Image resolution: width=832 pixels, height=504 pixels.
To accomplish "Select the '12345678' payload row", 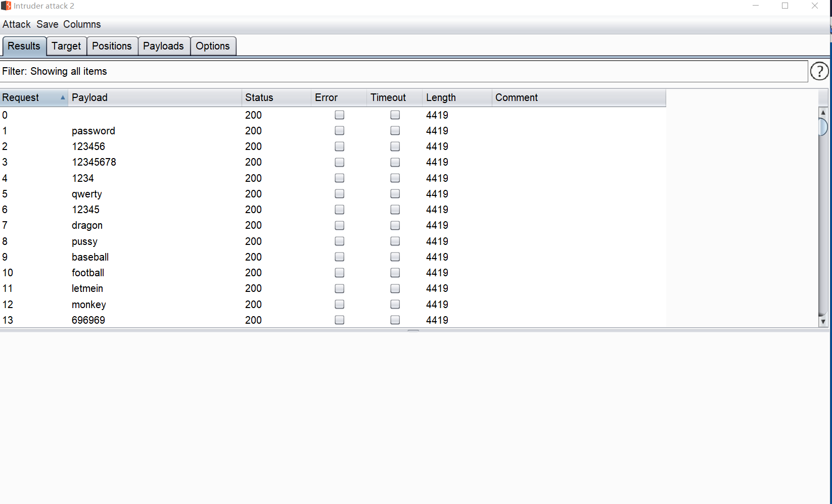I will coord(333,162).
